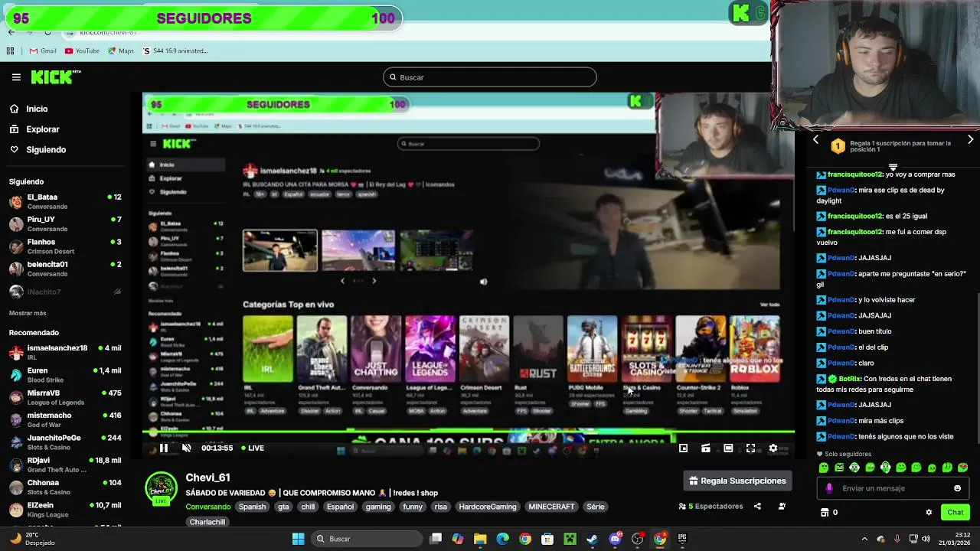Open the chat shop icon
This screenshot has height=551, width=980.
click(825, 513)
